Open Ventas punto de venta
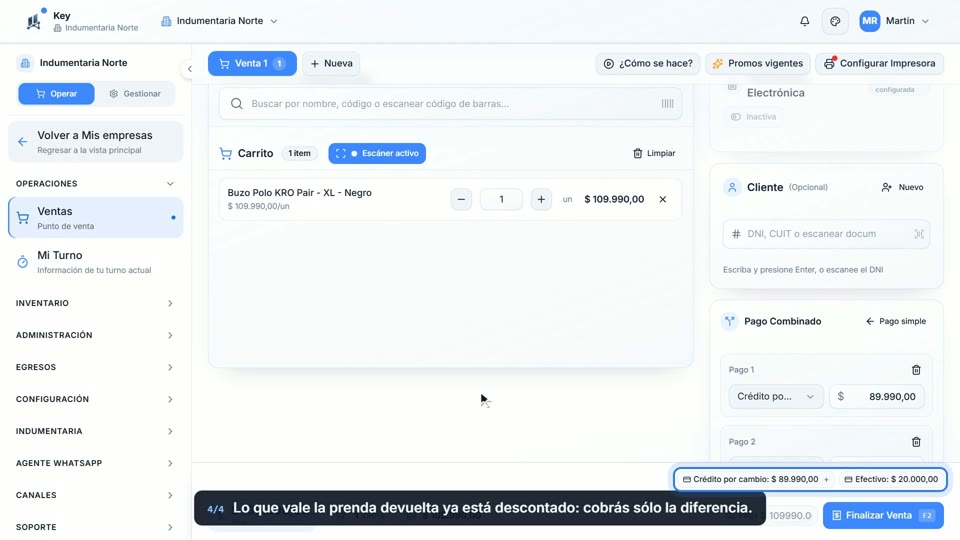 (x=96, y=217)
